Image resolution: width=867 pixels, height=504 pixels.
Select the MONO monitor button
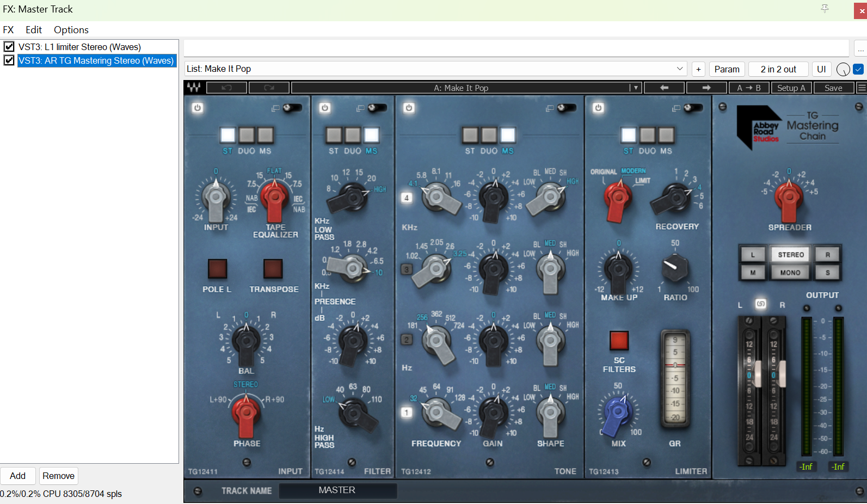pyautogui.click(x=790, y=273)
